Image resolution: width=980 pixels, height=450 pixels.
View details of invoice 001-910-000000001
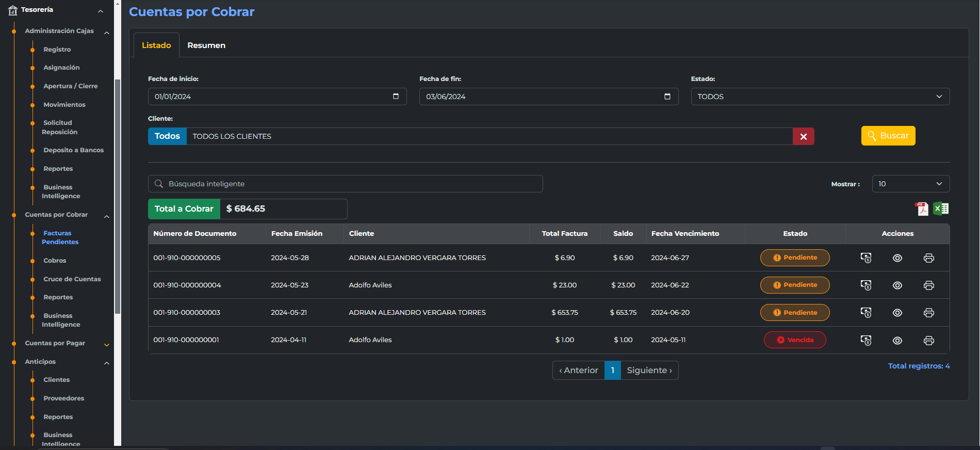click(x=897, y=341)
